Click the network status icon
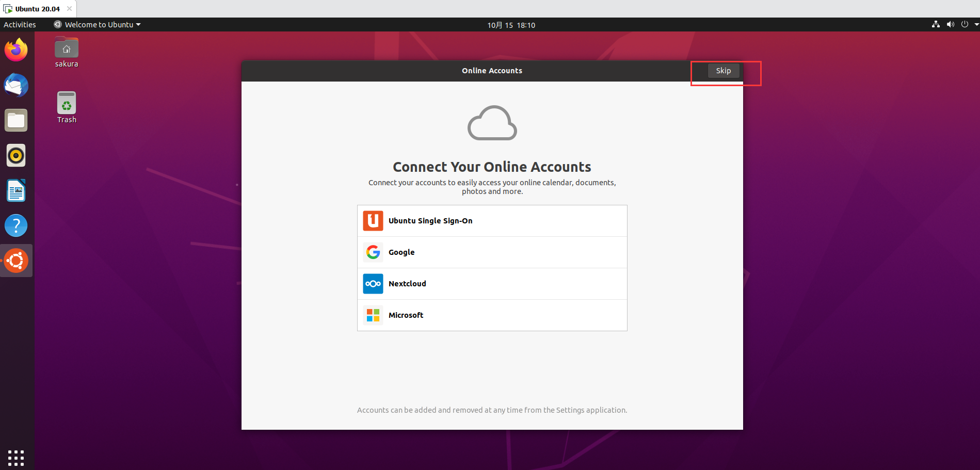This screenshot has height=470, width=980. coord(936,24)
